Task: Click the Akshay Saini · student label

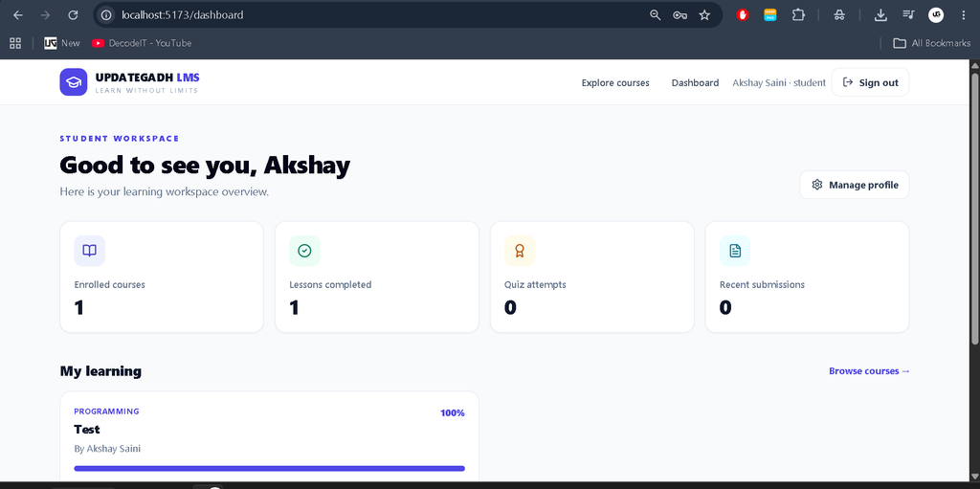Action: (x=779, y=82)
